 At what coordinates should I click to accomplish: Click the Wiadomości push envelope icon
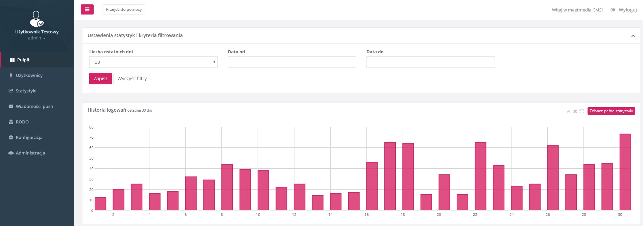pyautogui.click(x=11, y=106)
